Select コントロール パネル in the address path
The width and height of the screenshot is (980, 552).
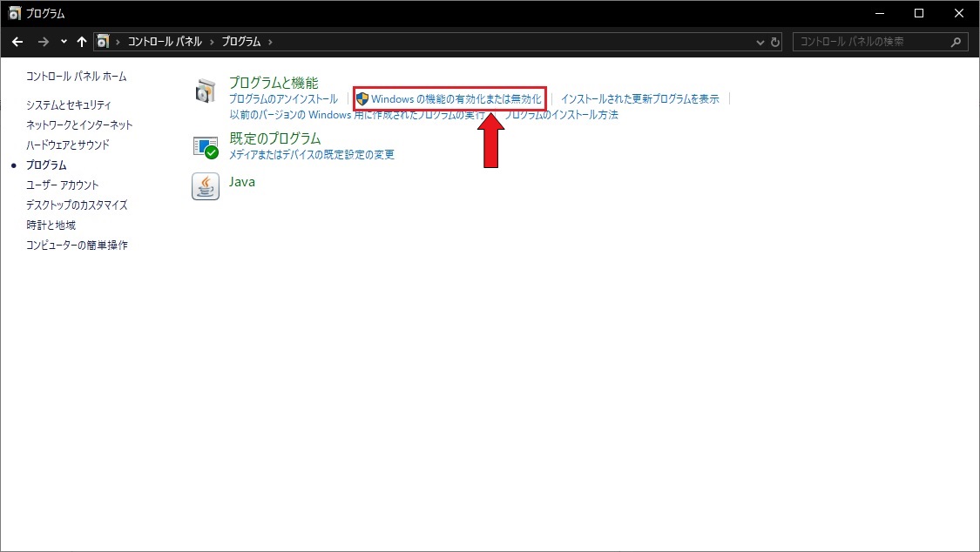(x=165, y=42)
